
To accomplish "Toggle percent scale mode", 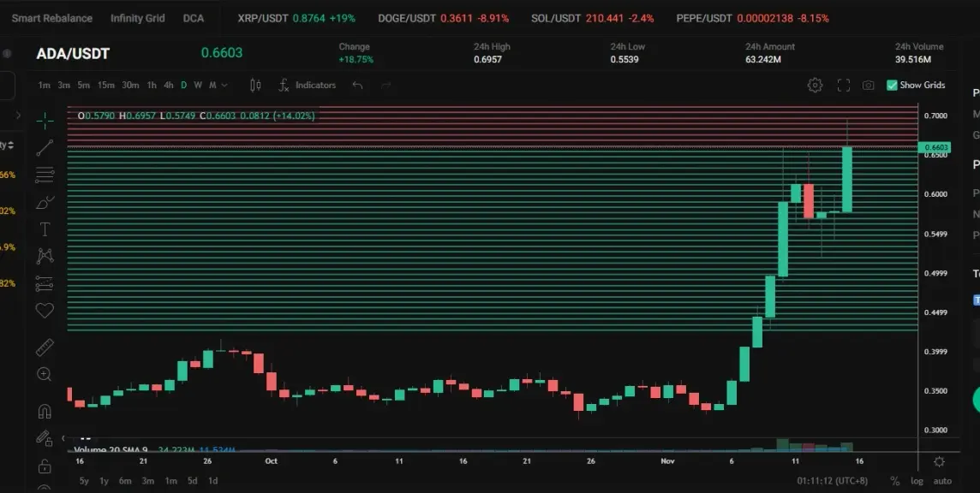I will [895, 480].
